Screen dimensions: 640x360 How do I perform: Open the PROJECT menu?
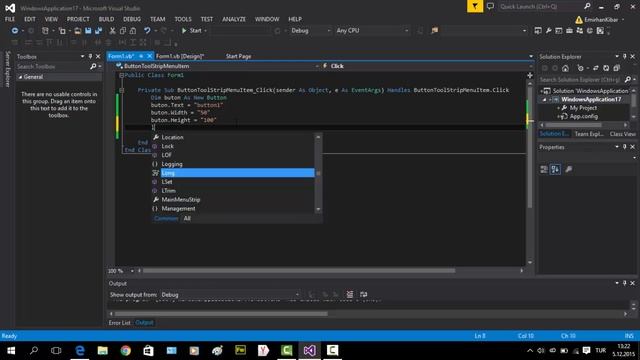(78, 19)
